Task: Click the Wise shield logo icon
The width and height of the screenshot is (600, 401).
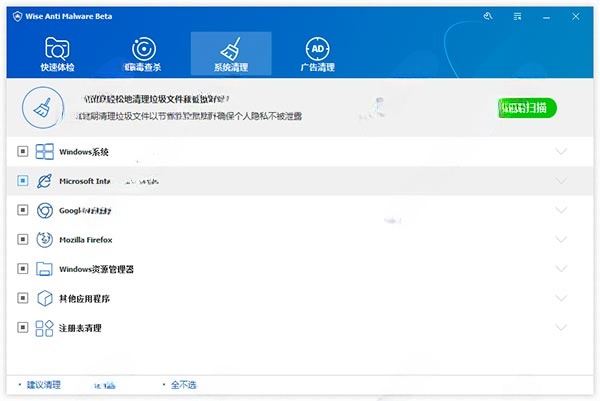Action: pyautogui.click(x=17, y=16)
